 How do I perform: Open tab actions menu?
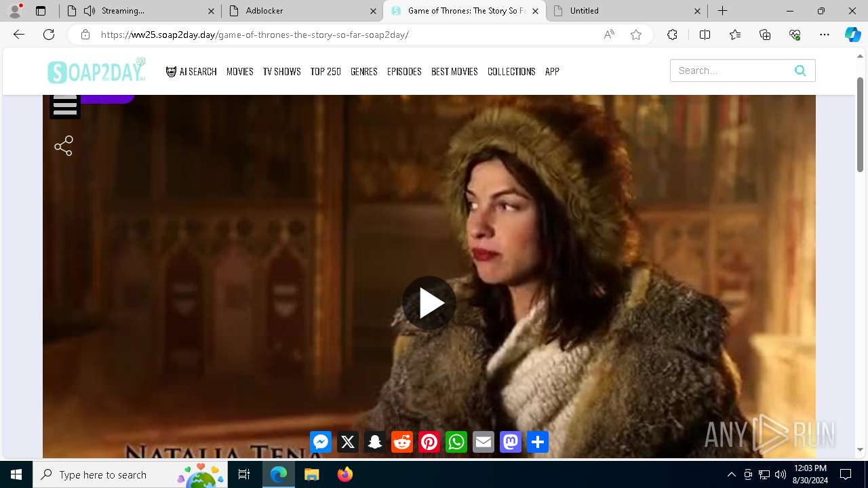[41, 11]
